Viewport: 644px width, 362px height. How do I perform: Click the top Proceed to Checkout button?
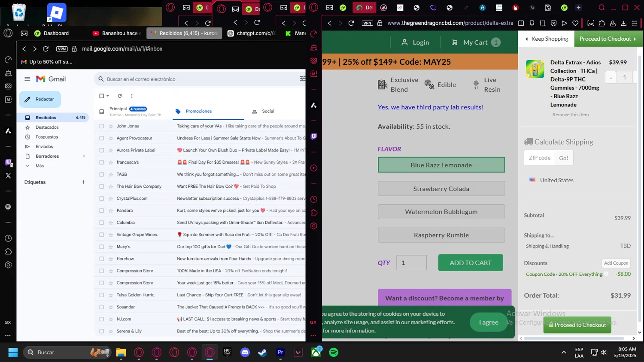tap(608, 39)
